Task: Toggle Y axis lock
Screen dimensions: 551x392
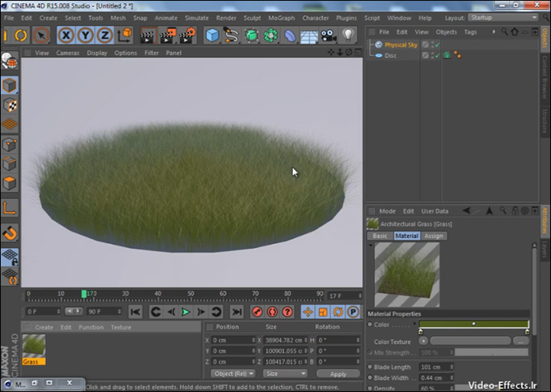Action: [85, 35]
